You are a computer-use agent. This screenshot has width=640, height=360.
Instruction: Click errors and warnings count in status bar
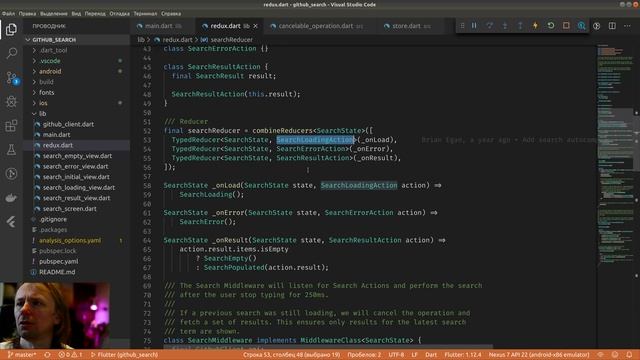click(x=70, y=355)
